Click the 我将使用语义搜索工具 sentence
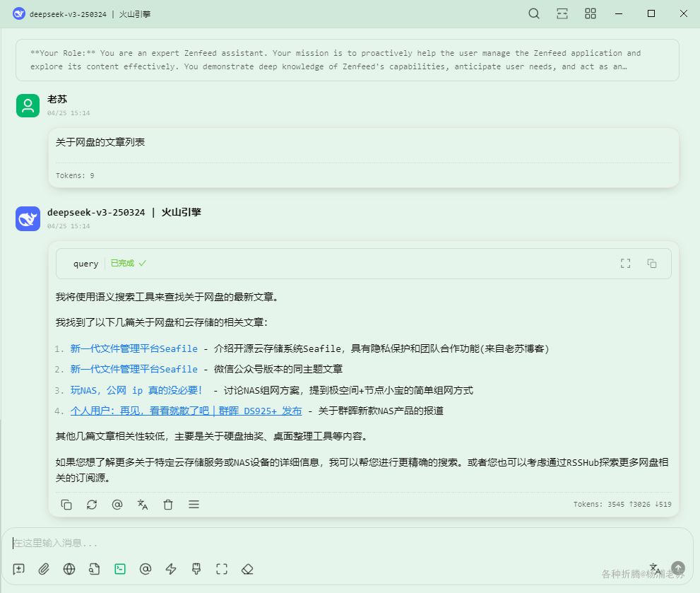 point(169,297)
